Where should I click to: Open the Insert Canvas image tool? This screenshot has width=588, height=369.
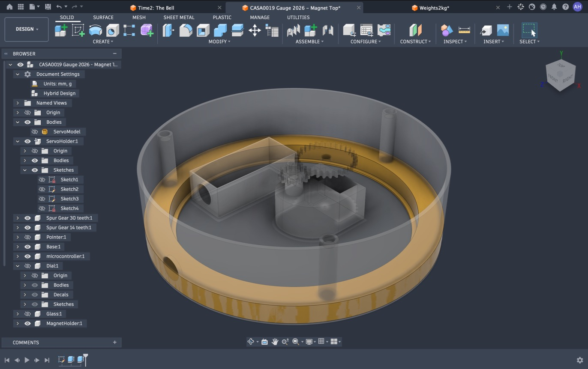pyautogui.click(x=503, y=30)
